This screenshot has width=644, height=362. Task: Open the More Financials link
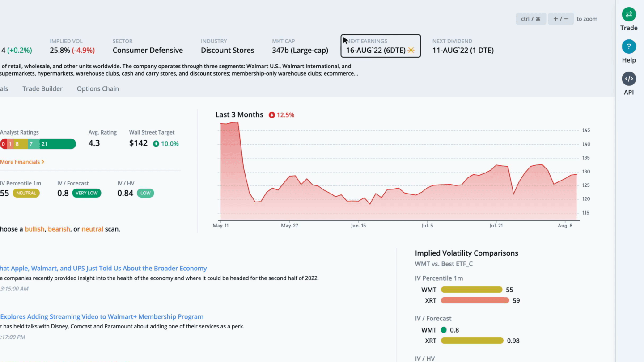point(22,162)
